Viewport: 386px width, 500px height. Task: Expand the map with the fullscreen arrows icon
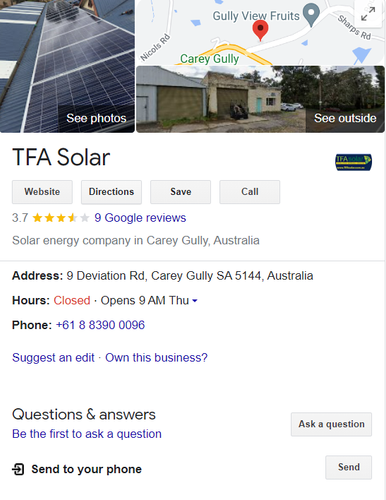pyautogui.click(x=368, y=14)
